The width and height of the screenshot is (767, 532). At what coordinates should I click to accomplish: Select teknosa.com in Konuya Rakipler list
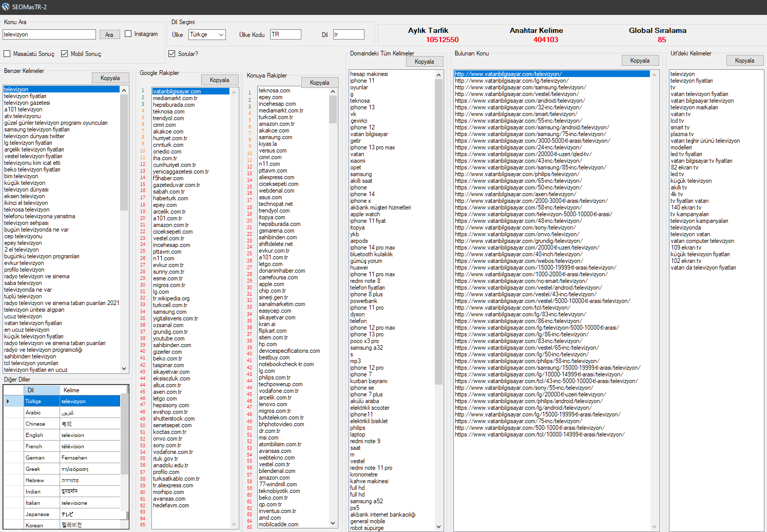[274, 90]
